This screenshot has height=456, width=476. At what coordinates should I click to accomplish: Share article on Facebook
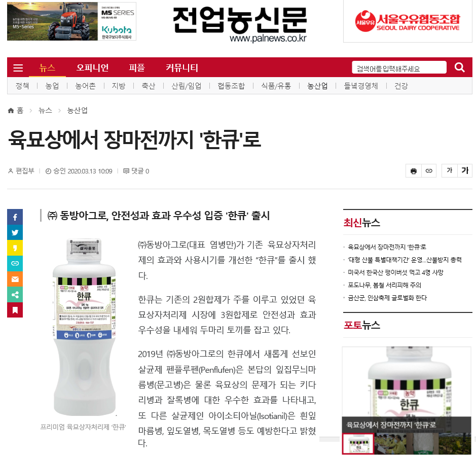[x=15, y=217]
